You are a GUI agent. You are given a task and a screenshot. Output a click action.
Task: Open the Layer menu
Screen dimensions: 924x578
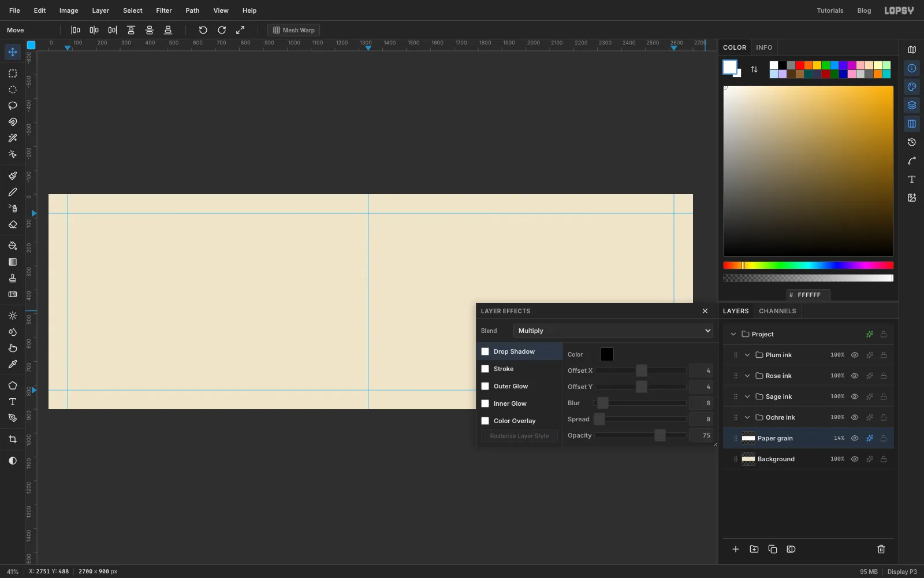click(100, 10)
